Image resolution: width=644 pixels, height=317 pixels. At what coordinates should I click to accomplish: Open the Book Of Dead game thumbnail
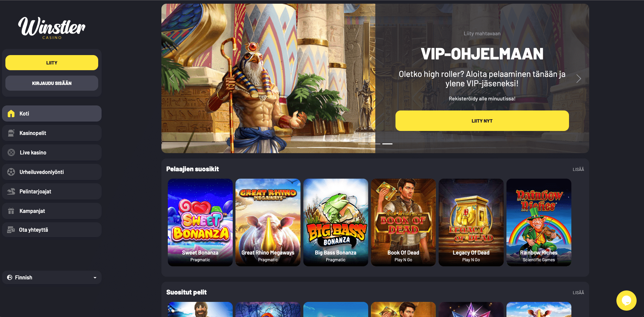click(403, 222)
